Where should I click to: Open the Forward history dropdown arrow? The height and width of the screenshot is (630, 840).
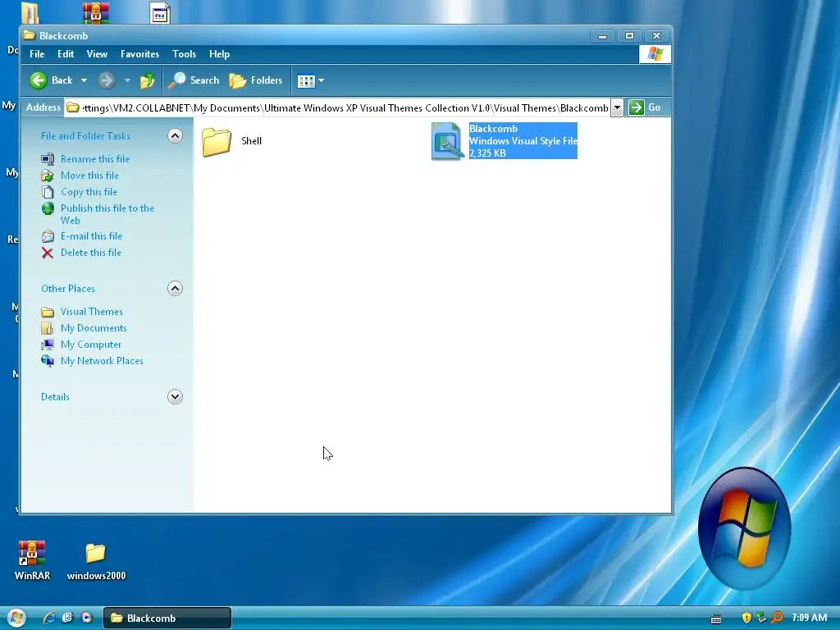coord(127,80)
